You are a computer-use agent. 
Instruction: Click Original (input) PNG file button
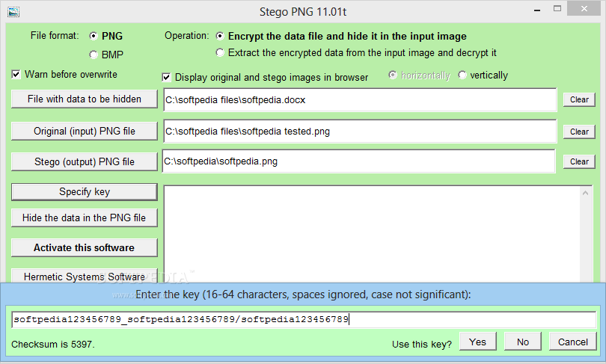85,132
